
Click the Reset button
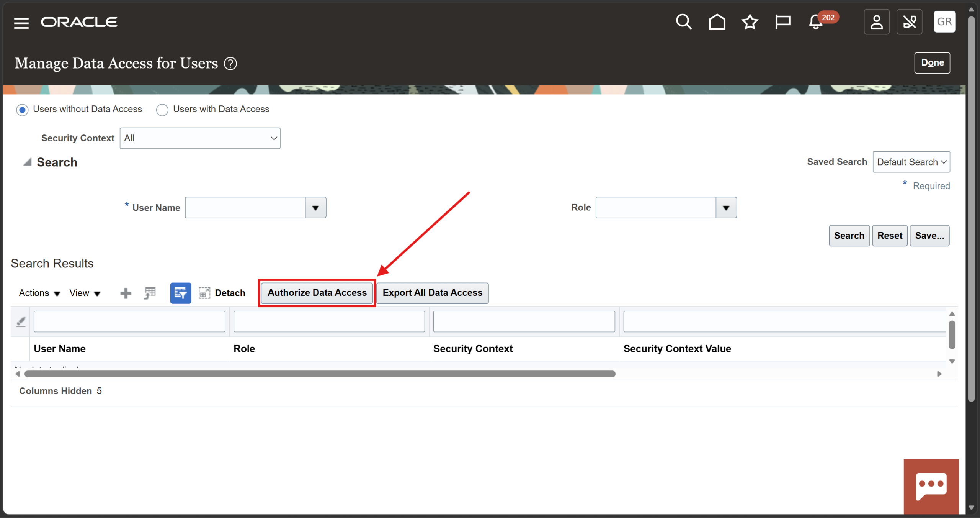pyautogui.click(x=890, y=236)
